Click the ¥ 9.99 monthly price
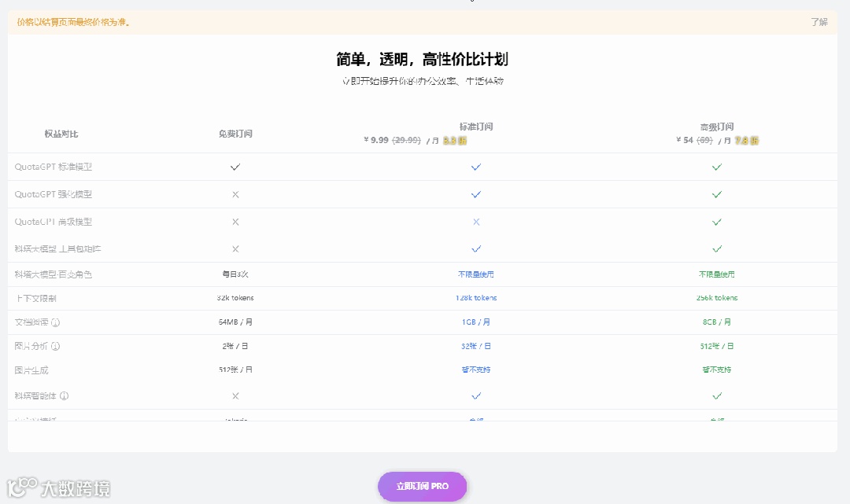 [x=376, y=140]
